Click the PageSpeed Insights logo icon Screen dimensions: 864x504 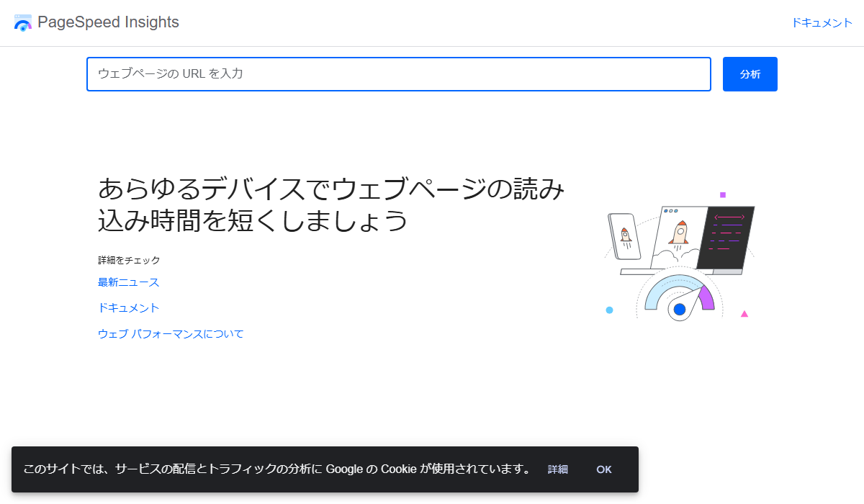pyautogui.click(x=24, y=22)
